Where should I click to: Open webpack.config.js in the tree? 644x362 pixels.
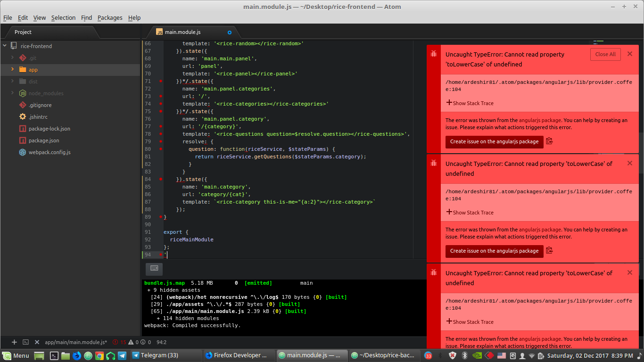click(x=50, y=152)
